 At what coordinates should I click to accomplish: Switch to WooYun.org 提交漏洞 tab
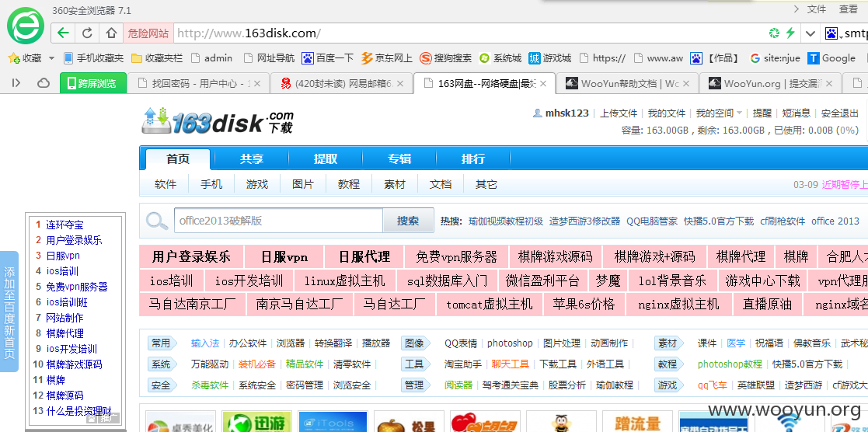tap(769, 83)
